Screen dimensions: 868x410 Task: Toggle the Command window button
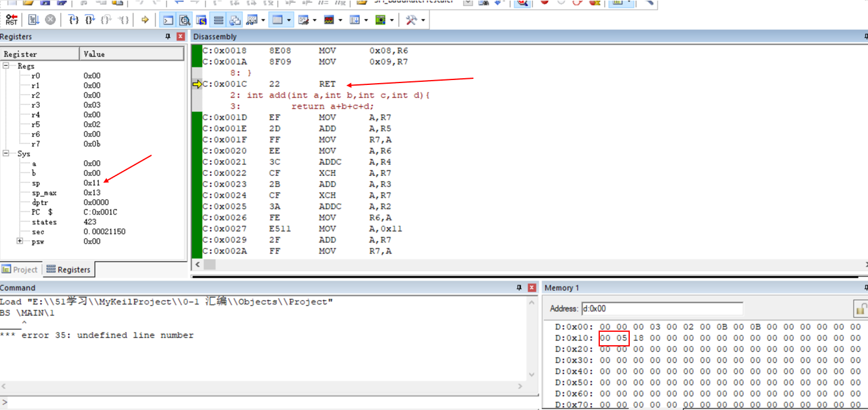(x=167, y=20)
